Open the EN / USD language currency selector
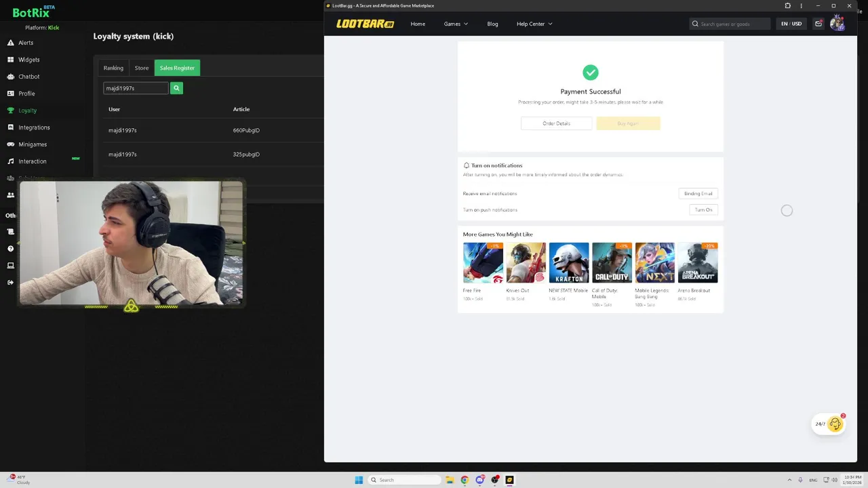This screenshot has height=488, width=868. coord(791,24)
